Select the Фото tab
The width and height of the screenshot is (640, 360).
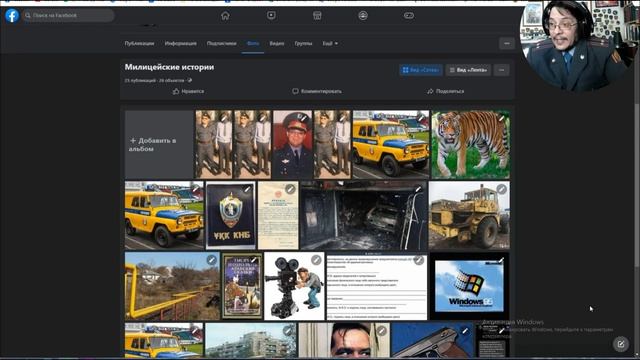coord(253,43)
